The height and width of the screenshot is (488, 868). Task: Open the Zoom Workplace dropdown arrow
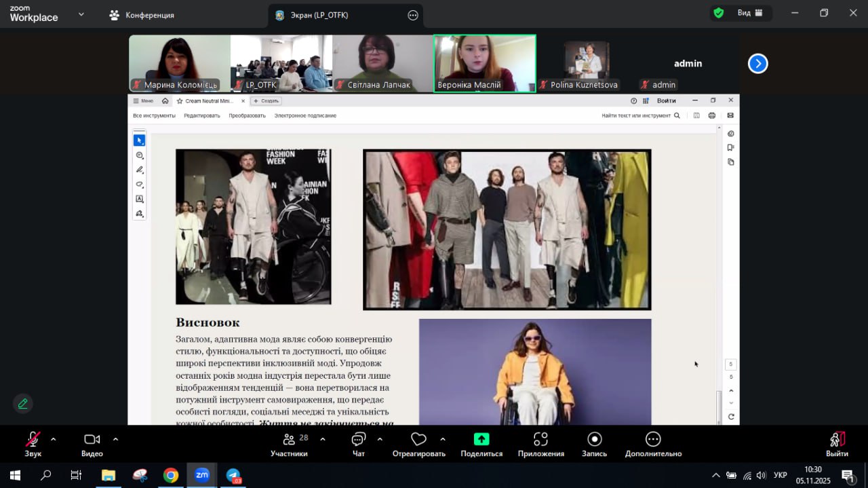pos(81,14)
